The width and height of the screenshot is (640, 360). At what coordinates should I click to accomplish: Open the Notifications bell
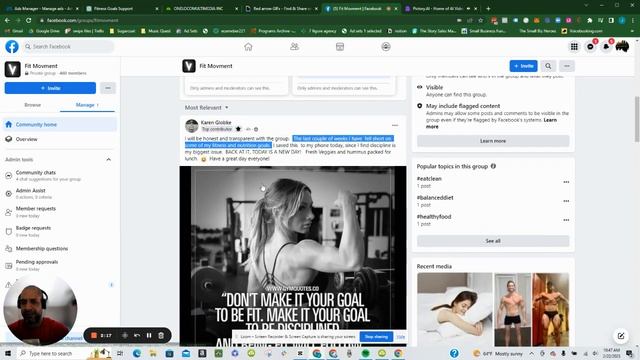pos(606,47)
